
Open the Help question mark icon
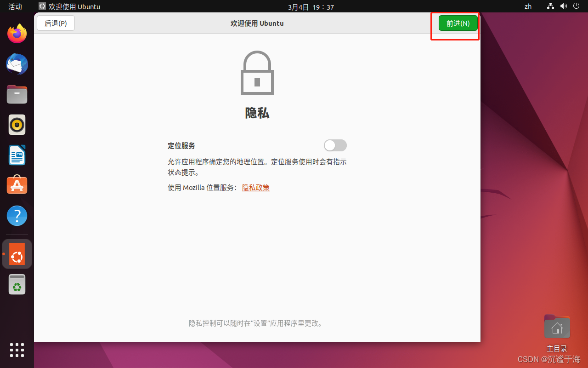coord(17,216)
